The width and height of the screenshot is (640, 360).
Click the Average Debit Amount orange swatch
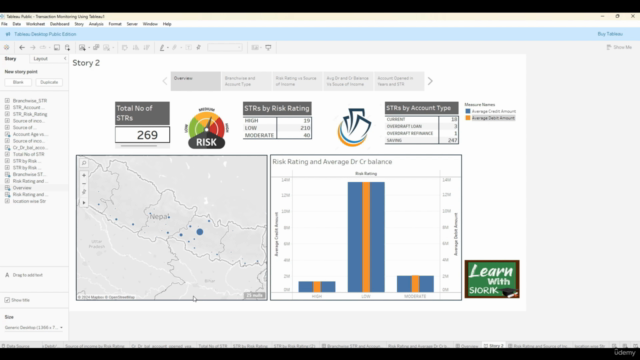[x=468, y=118]
